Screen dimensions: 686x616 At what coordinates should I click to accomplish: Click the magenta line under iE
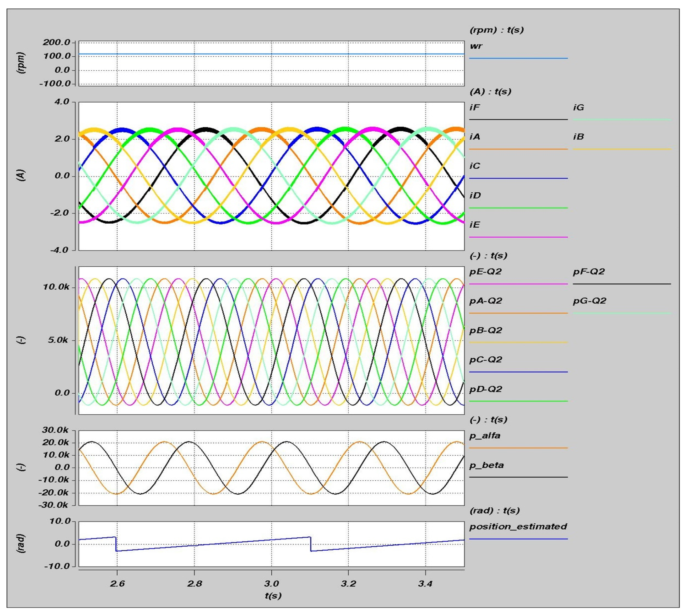[x=518, y=237]
